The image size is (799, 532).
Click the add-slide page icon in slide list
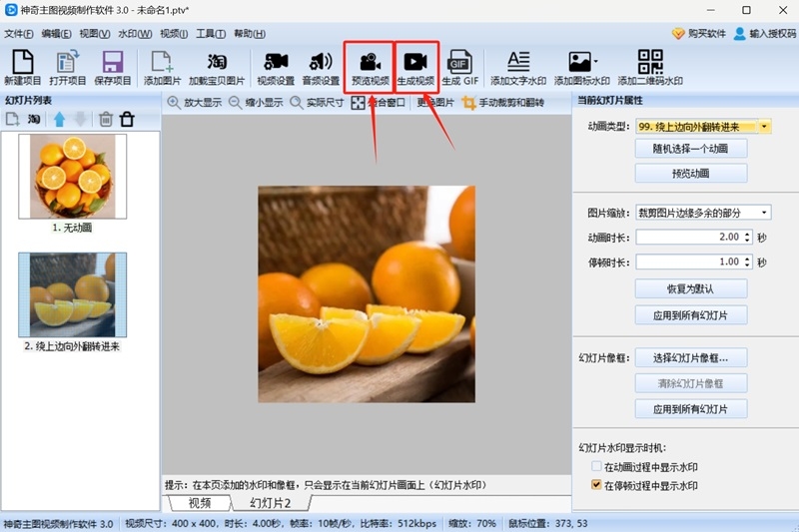12,120
